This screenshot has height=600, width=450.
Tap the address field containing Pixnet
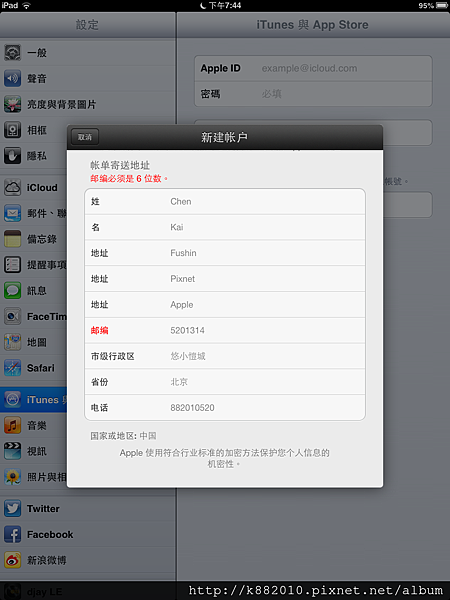[225, 279]
